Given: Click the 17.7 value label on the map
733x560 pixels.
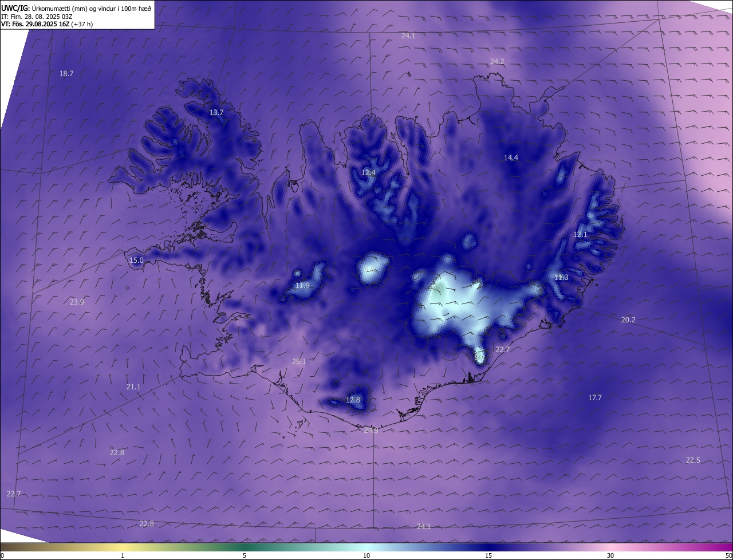Looking at the screenshot, I should click(595, 397).
